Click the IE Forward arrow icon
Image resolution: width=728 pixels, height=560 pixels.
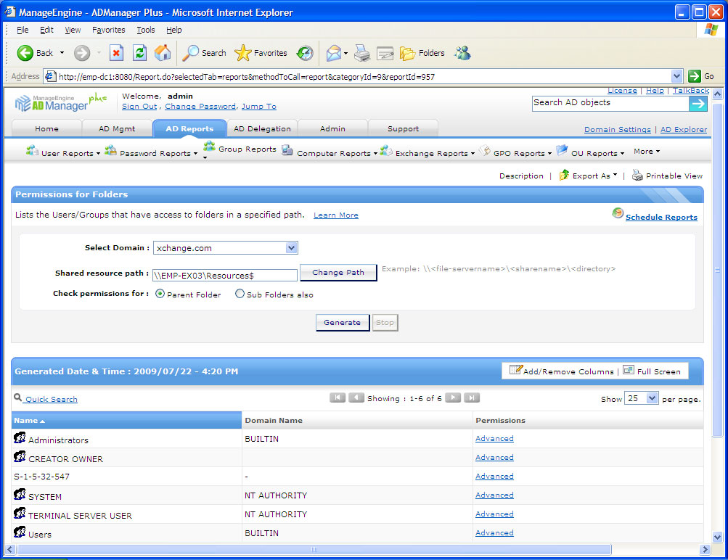pos(82,53)
